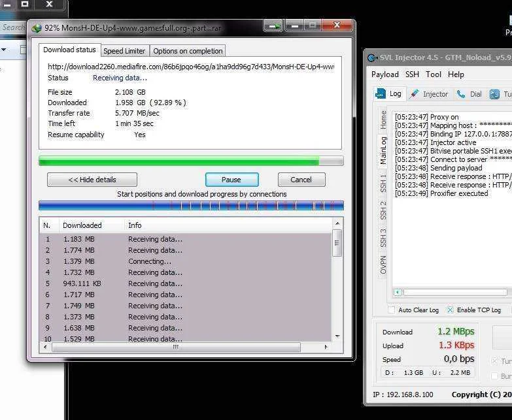Open the SSH 1 vertical tab
Screen dimensions: 512x420
point(383,184)
